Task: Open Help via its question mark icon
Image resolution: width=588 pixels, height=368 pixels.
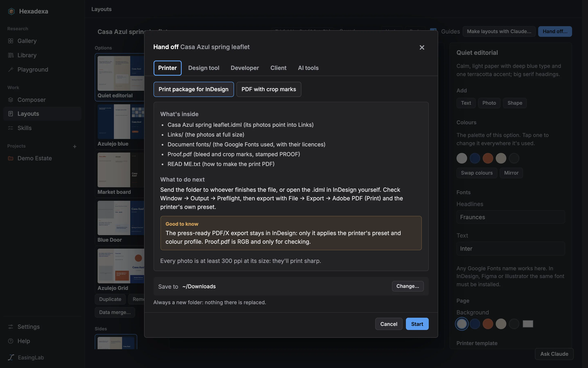Action: (x=10, y=341)
